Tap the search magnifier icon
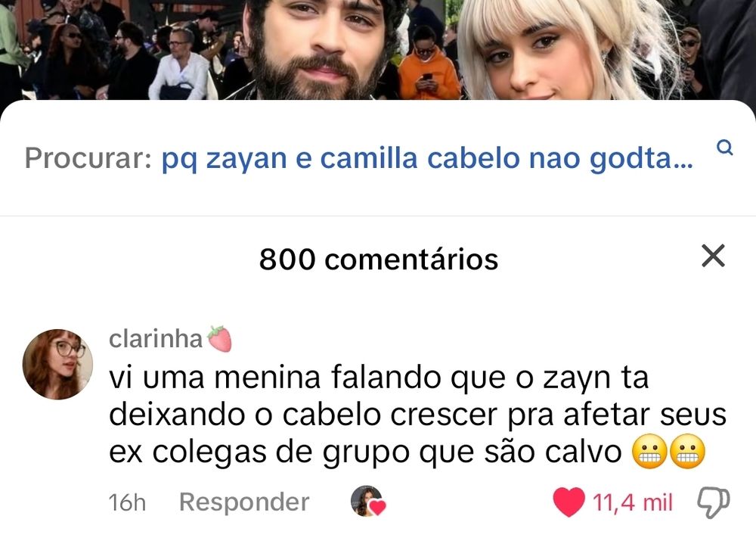Image resolution: width=756 pixels, height=544 pixels. [x=724, y=148]
